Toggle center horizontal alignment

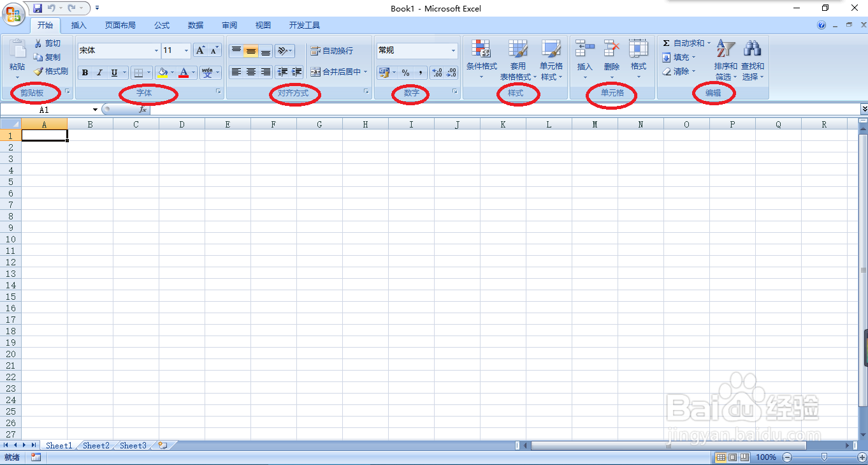pos(251,72)
